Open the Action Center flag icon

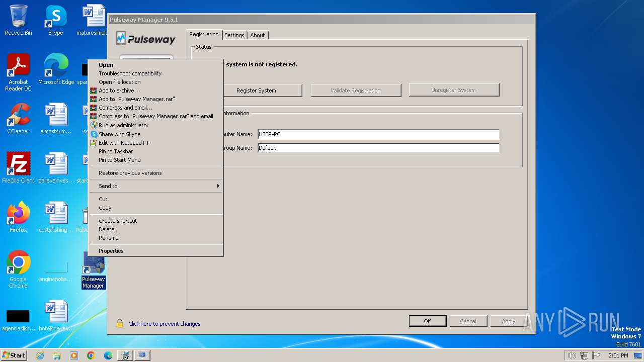click(596, 355)
